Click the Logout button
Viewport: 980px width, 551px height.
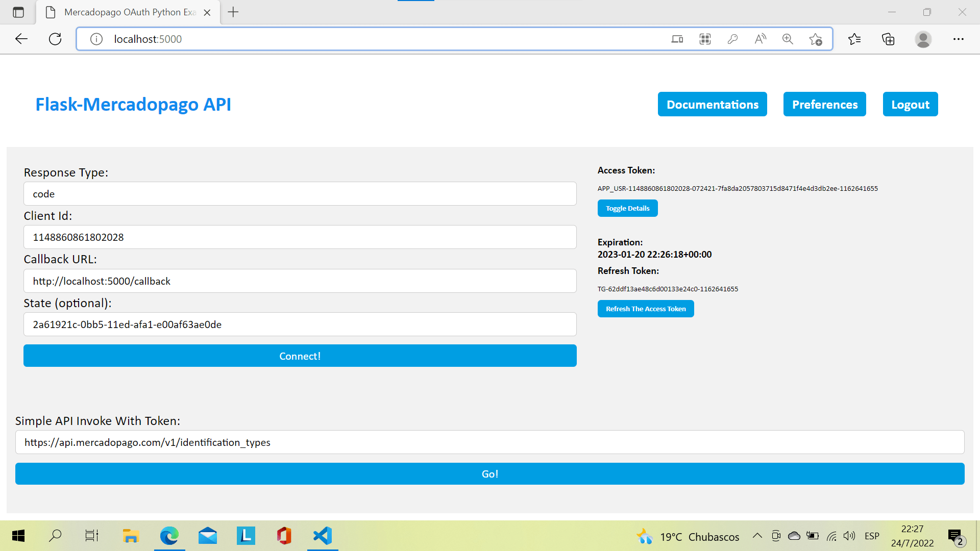[x=910, y=104]
